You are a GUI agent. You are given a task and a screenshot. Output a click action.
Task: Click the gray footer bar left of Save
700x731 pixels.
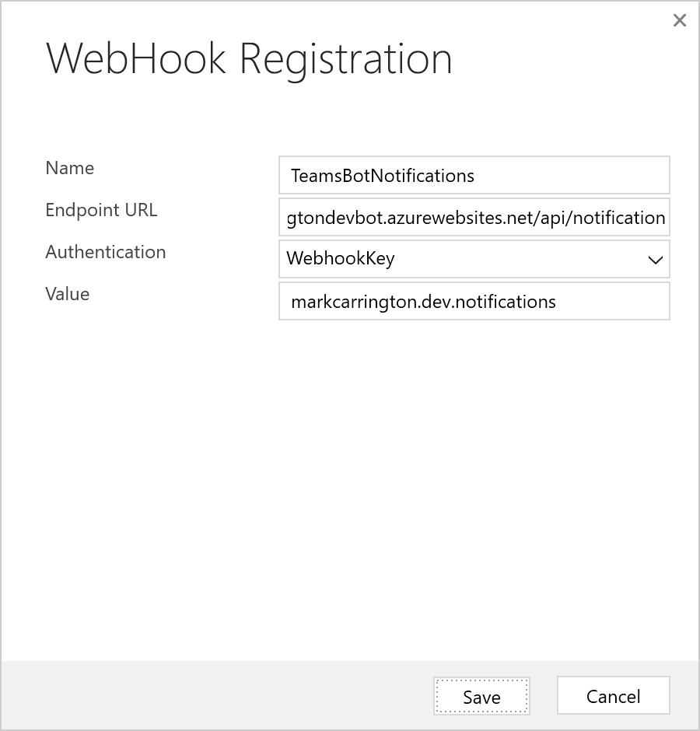218,696
